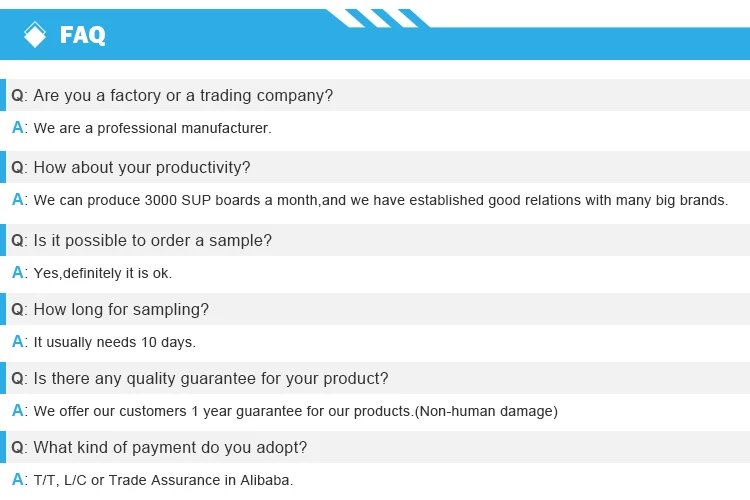750x500 pixels.
Task: Click the blue 'A' icon before professional manufacturer
Action: point(18,127)
